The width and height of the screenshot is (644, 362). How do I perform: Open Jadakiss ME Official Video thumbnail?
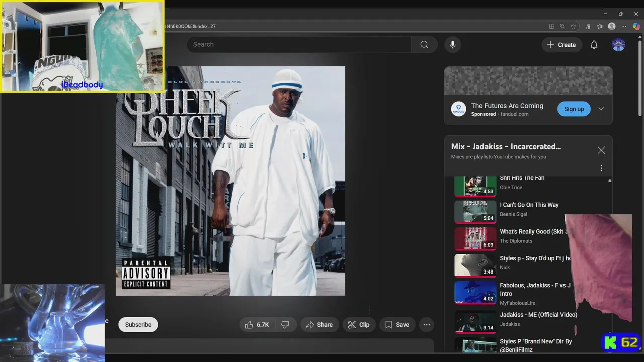475,322
